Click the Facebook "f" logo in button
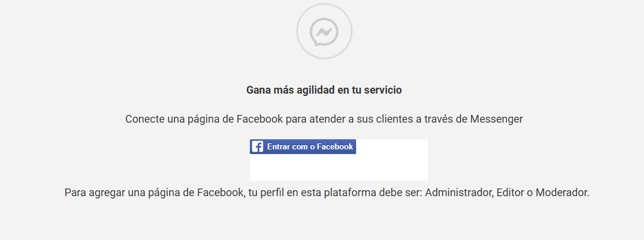The width and height of the screenshot is (644, 240). 258,146
